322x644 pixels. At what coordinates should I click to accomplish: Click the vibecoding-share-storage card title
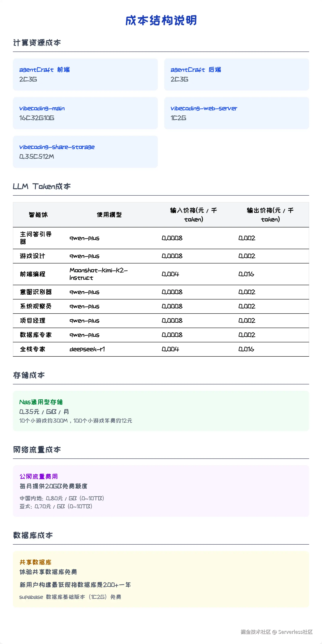pos(57,147)
